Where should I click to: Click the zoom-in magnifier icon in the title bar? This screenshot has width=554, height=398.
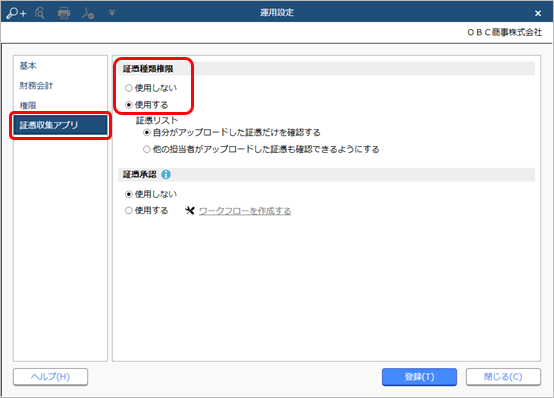pos(16,13)
